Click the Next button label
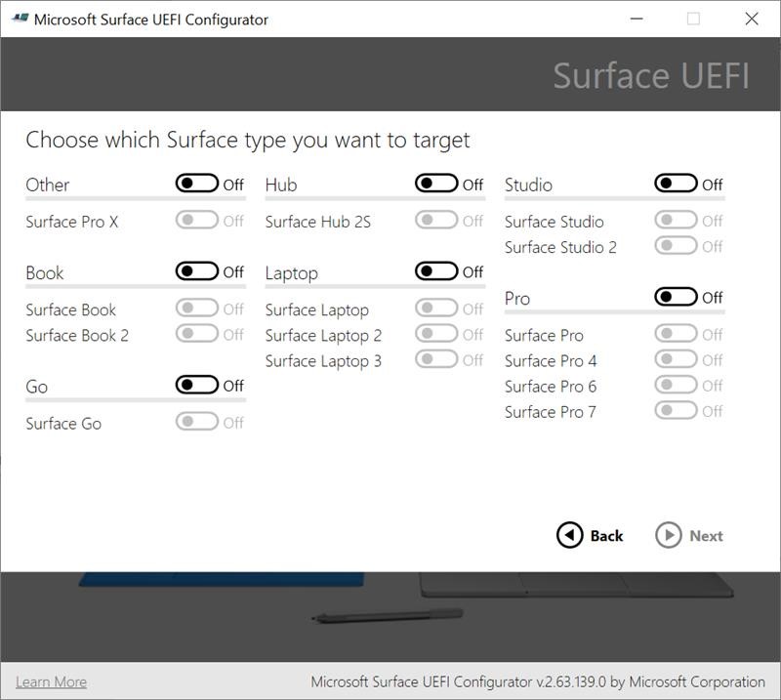This screenshot has width=781, height=700. click(x=706, y=535)
